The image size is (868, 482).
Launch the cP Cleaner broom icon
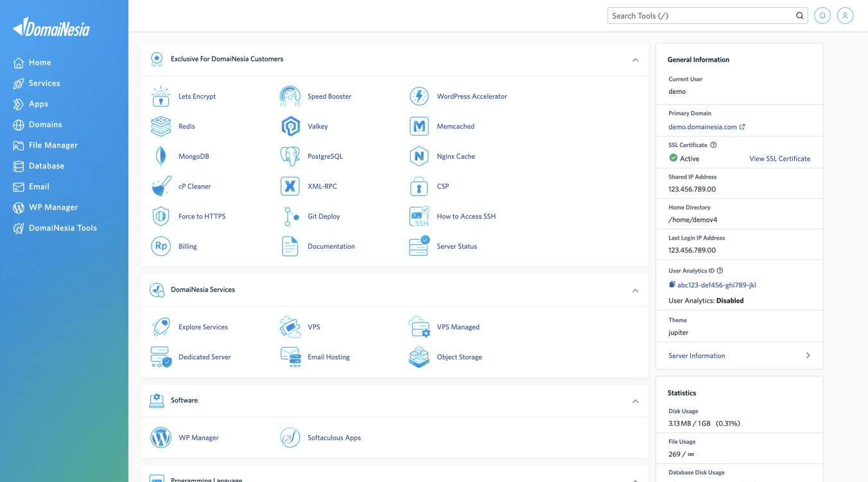point(161,186)
